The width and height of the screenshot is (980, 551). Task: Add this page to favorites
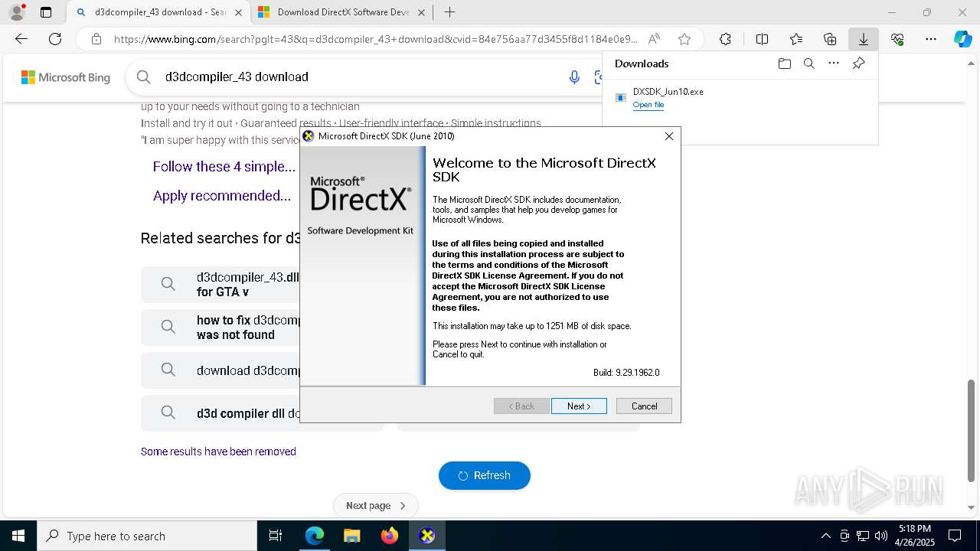(684, 39)
